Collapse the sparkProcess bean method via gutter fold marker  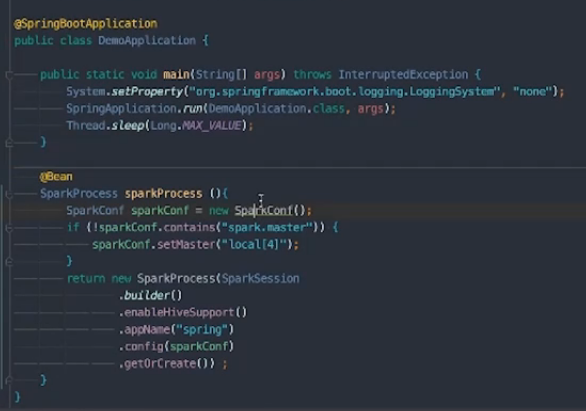coord(9,194)
